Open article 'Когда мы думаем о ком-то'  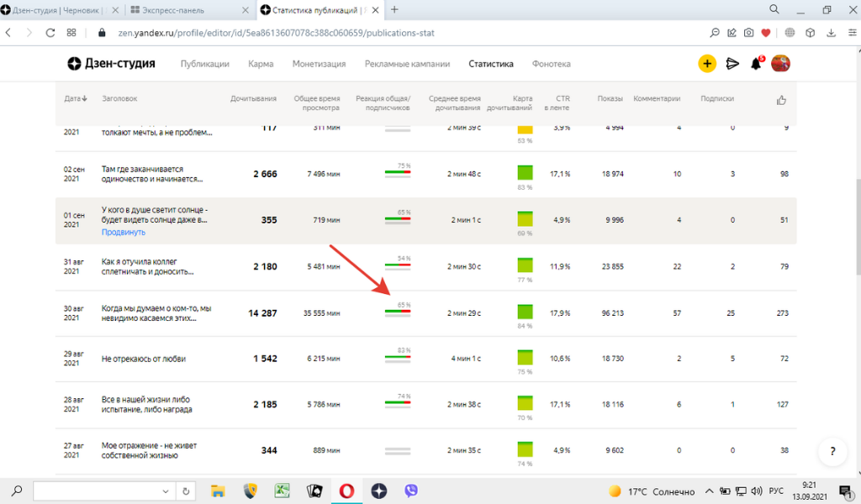(156, 313)
